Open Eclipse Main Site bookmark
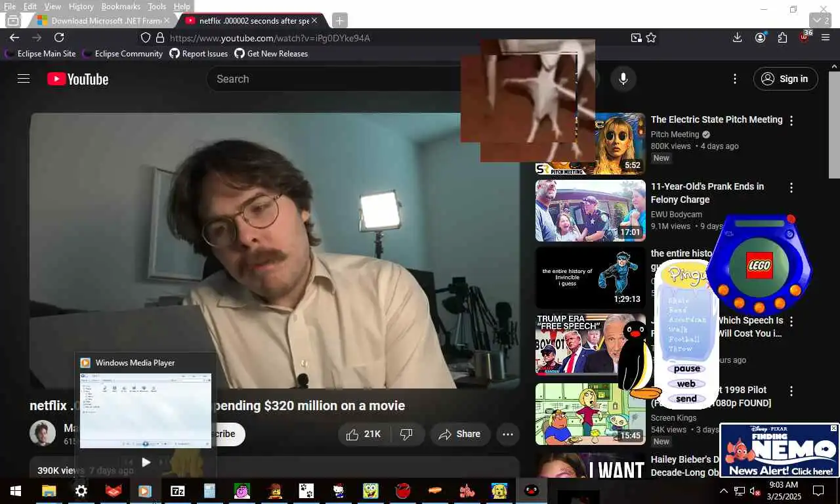 click(41, 54)
